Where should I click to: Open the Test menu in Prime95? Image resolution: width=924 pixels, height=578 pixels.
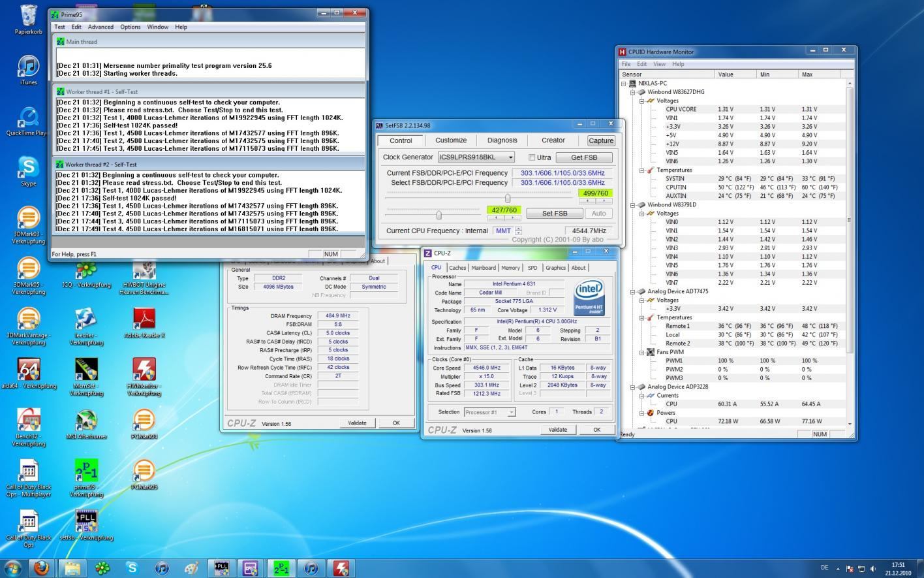[59, 27]
